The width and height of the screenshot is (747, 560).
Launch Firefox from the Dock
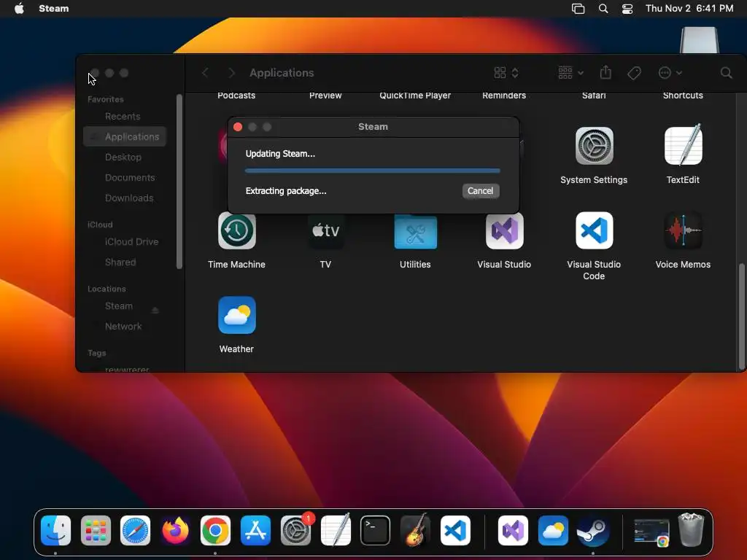pyautogui.click(x=175, y=531)
